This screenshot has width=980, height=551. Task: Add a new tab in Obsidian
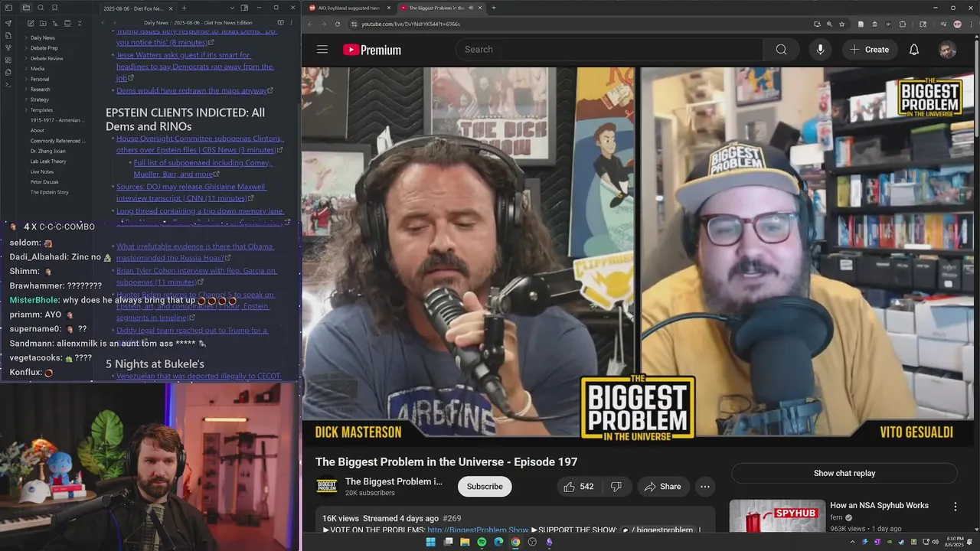coord(184,8)
